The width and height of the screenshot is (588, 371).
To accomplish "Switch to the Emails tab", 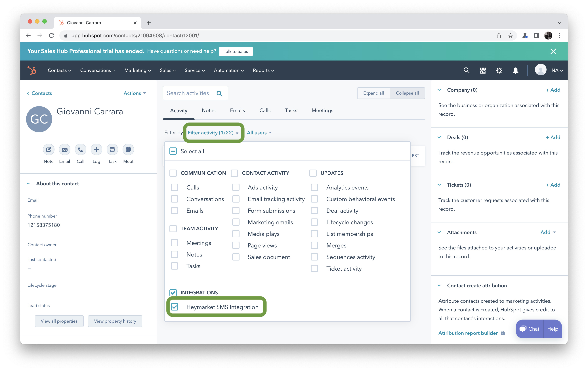I will pos(237,111).
